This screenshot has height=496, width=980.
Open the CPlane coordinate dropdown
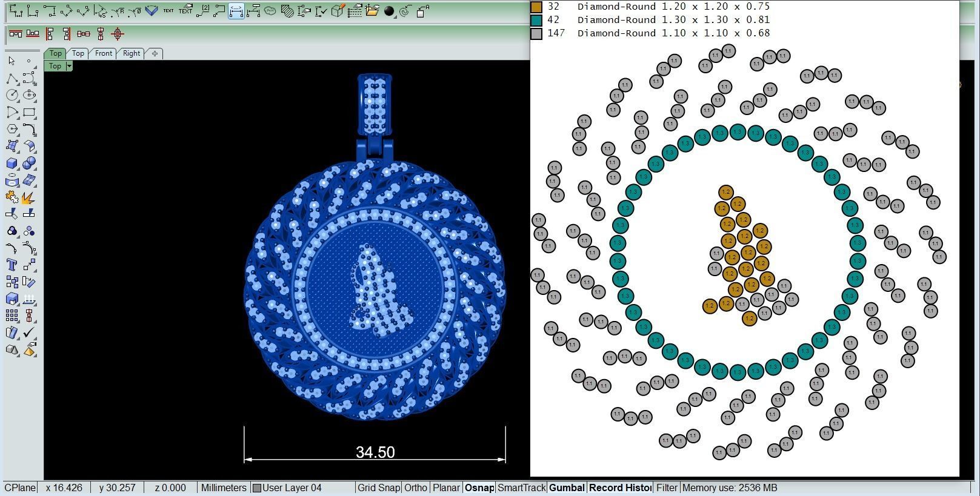20,488
